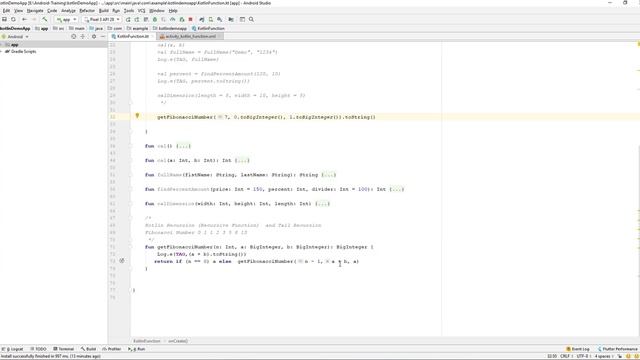The width and height of the screenshot is (640, 360).
Task: Open the TODO tool window
Action: [x=39, y=349]
